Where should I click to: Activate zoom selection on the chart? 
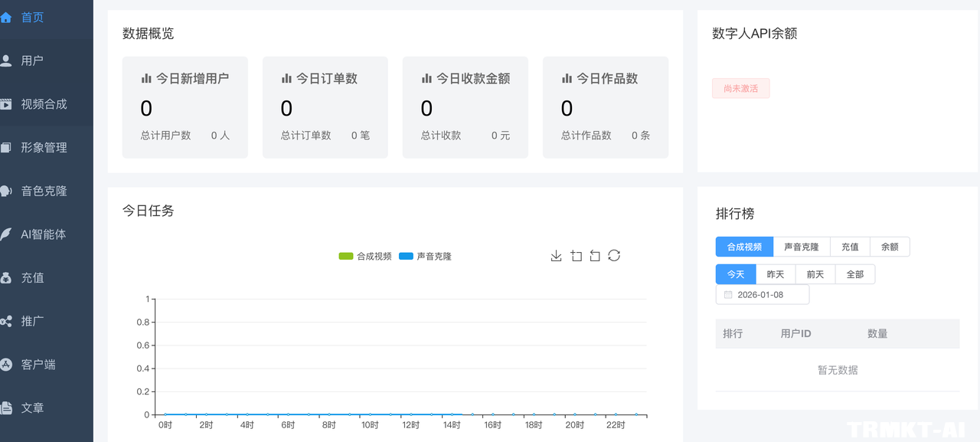click(x=576, y=255)
